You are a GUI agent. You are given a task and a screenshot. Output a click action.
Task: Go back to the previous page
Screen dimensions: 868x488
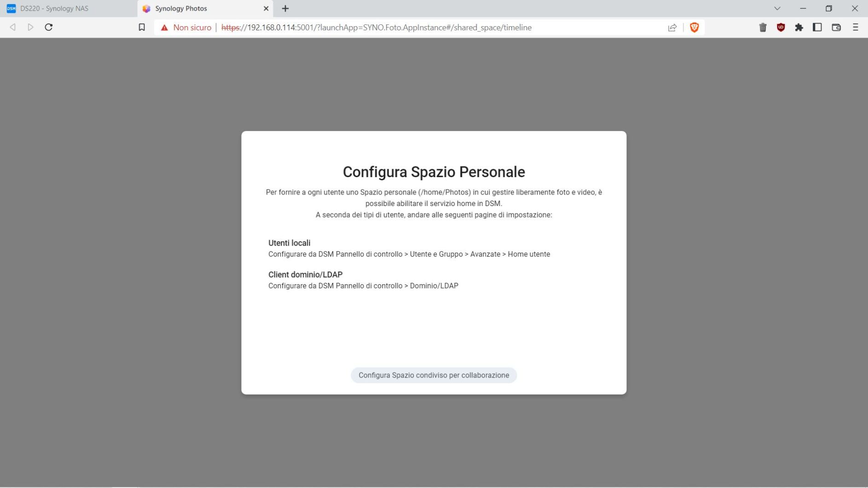point(13,28)
